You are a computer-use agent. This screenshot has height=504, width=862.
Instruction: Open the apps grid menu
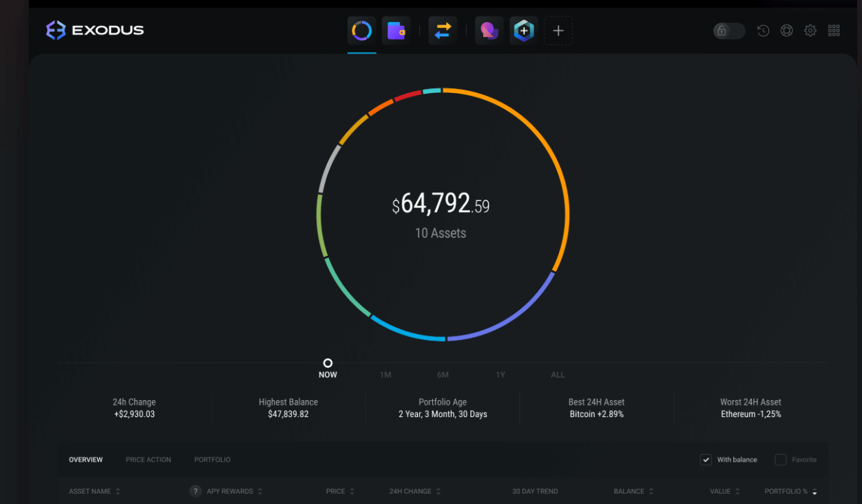tap(833, 30)
